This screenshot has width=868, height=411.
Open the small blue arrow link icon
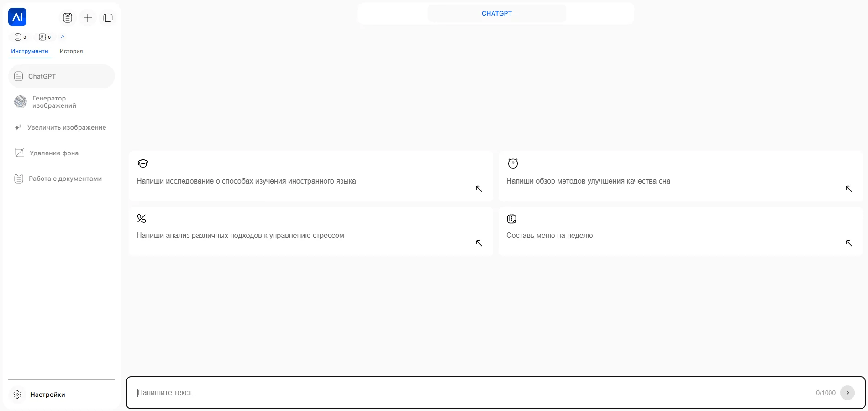63,37
